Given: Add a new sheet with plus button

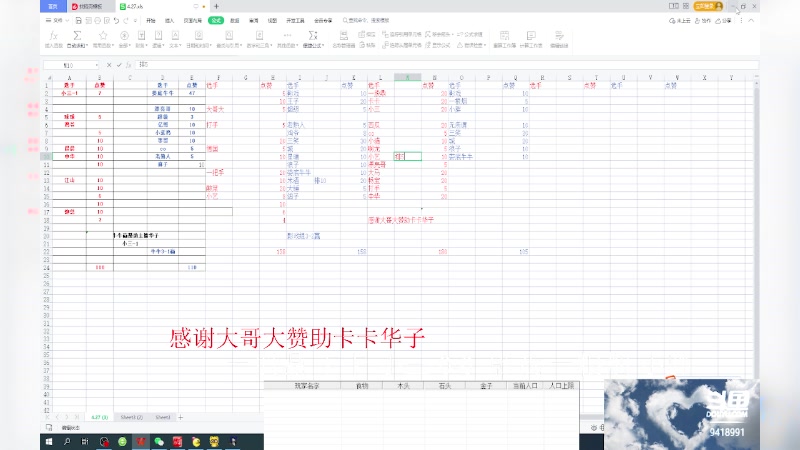Looking at the screenshot, I should click(x=180, y=417).
